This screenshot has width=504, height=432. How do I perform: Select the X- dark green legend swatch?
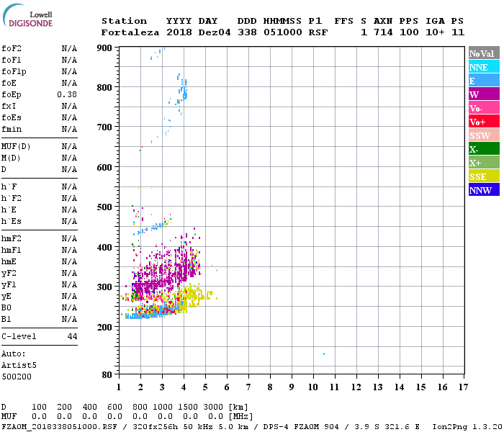click(x=484, y=148)
